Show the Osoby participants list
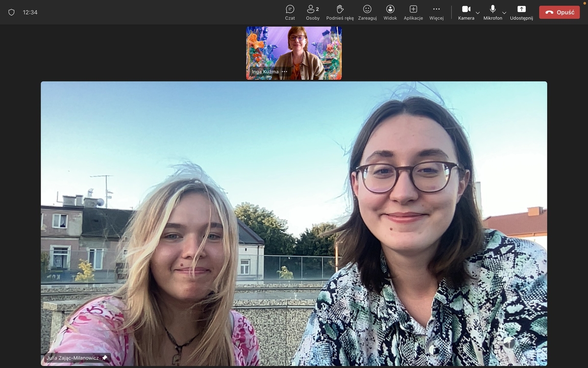 pos(313,12)
